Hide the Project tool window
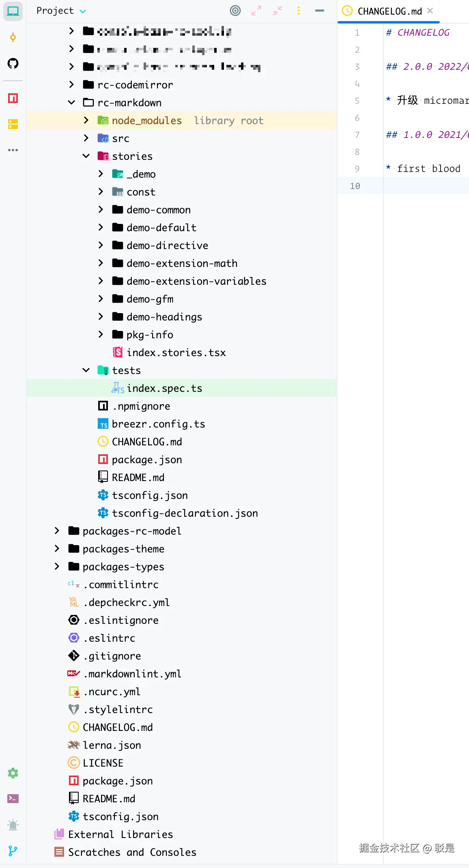 click(x=320, y=11)
